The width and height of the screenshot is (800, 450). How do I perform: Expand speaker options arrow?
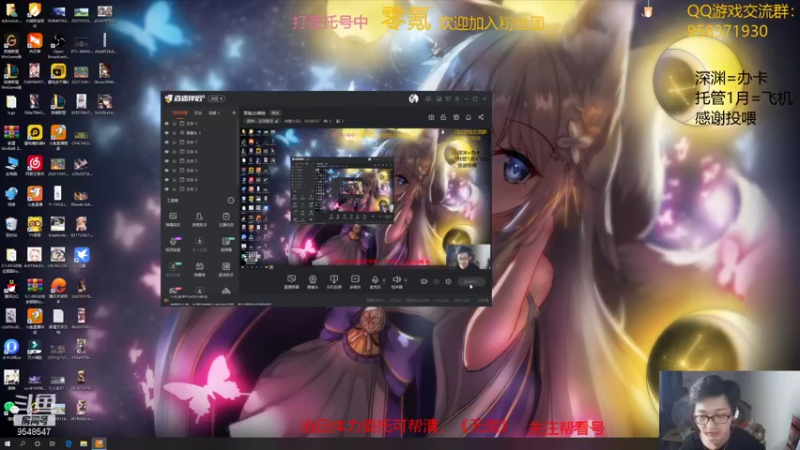click(x=406, y=280)
